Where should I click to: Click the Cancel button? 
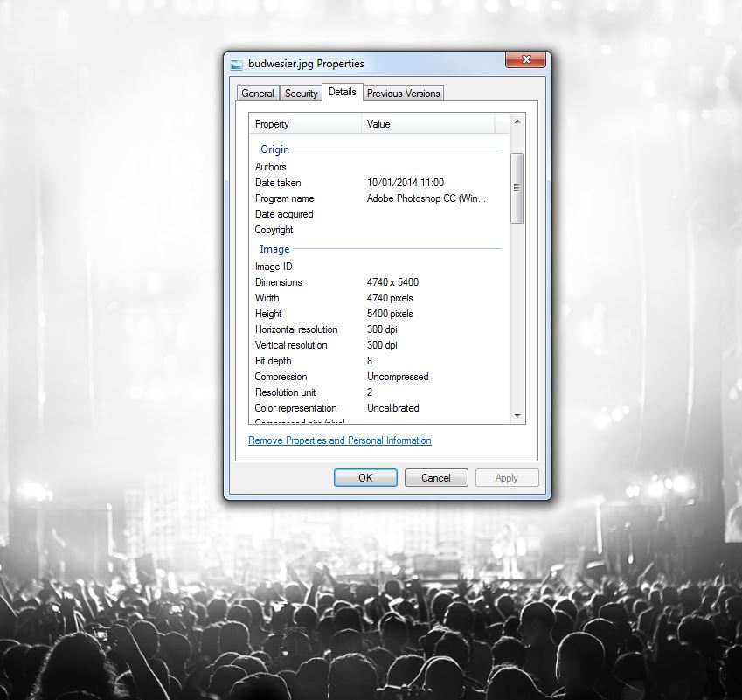pyautogui.click(x=435, y=478)
